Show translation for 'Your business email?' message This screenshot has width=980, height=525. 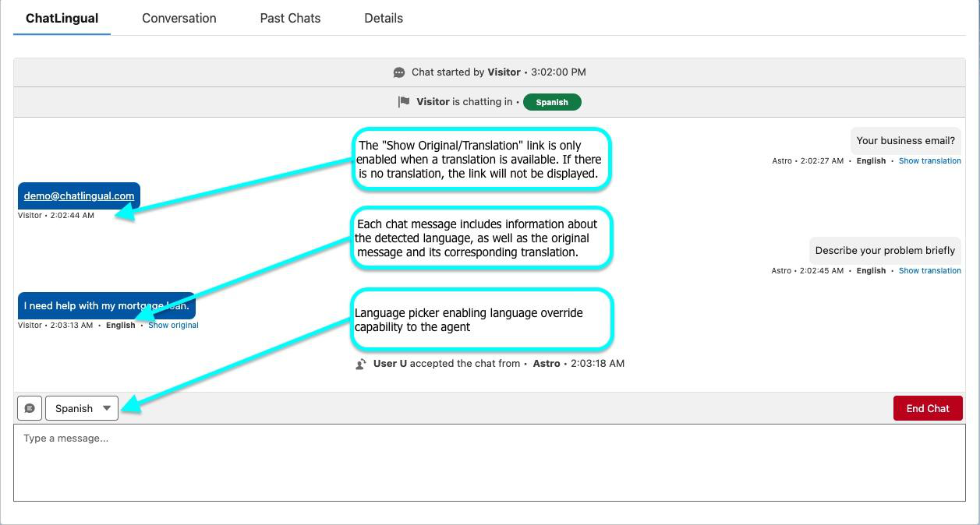coord(929,160)
